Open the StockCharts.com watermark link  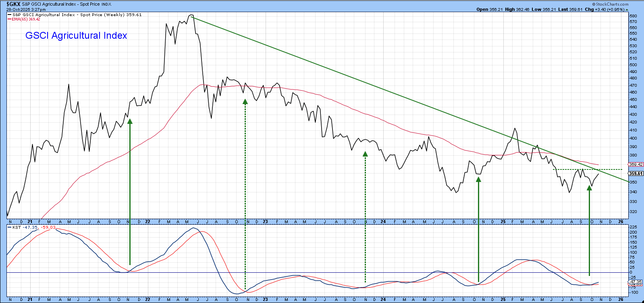[x=612, y=4]
